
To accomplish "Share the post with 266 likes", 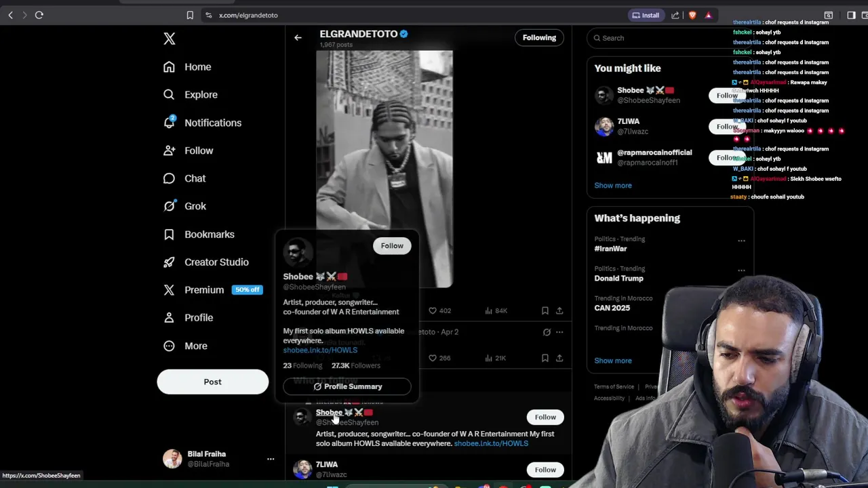I will click(559, 358).
